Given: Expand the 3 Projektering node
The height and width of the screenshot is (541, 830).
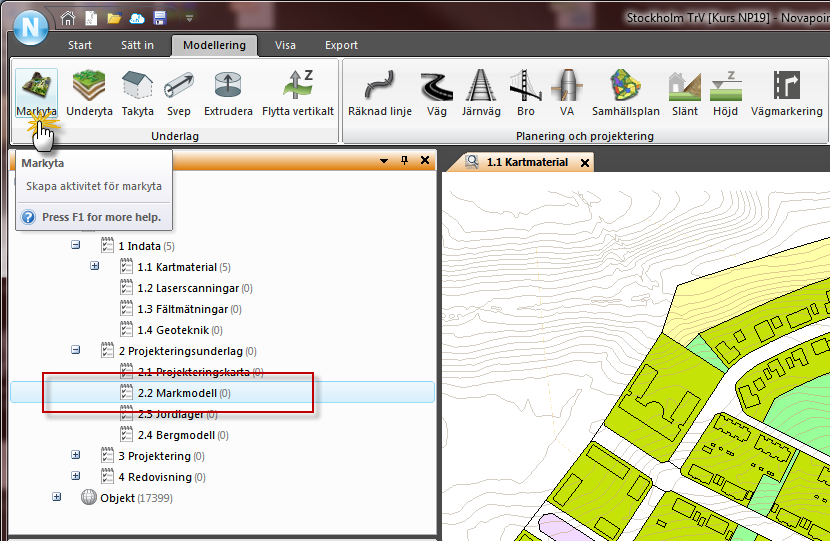Looking at the screenshot, I should coord(76,455).
